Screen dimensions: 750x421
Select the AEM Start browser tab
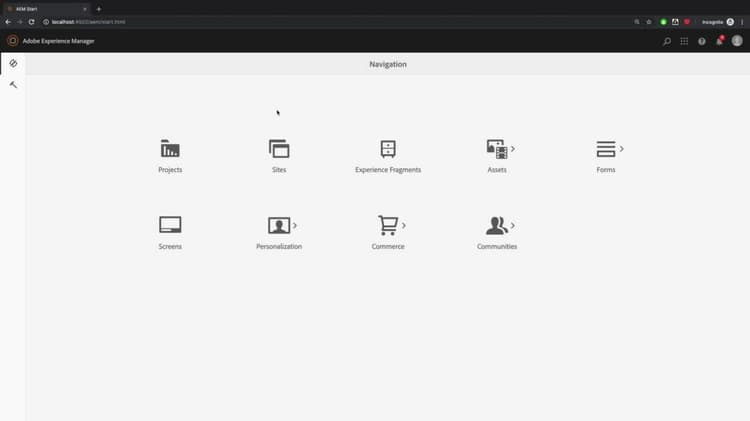pyautogui.click(x=47, y=9)
